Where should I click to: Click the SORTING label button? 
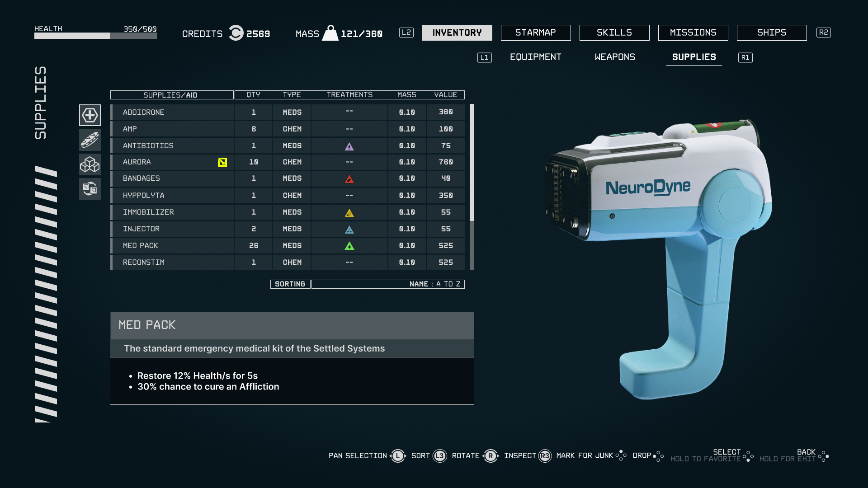[290, 284]
